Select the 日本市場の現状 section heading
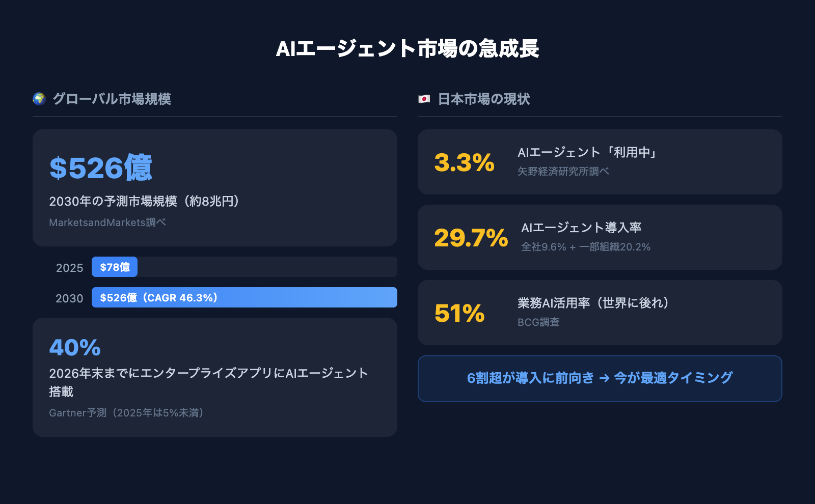The image size is (815, 504). [484, 99]
